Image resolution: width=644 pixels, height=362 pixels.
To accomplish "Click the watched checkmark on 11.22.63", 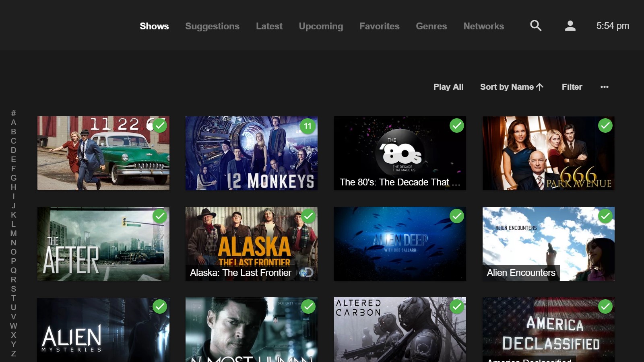I will click(x=160, y=125).
